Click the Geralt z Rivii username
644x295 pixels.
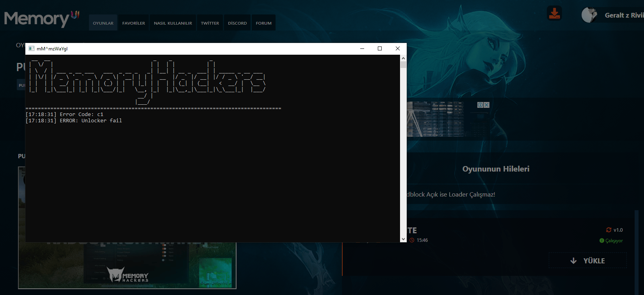coord(624,15)
